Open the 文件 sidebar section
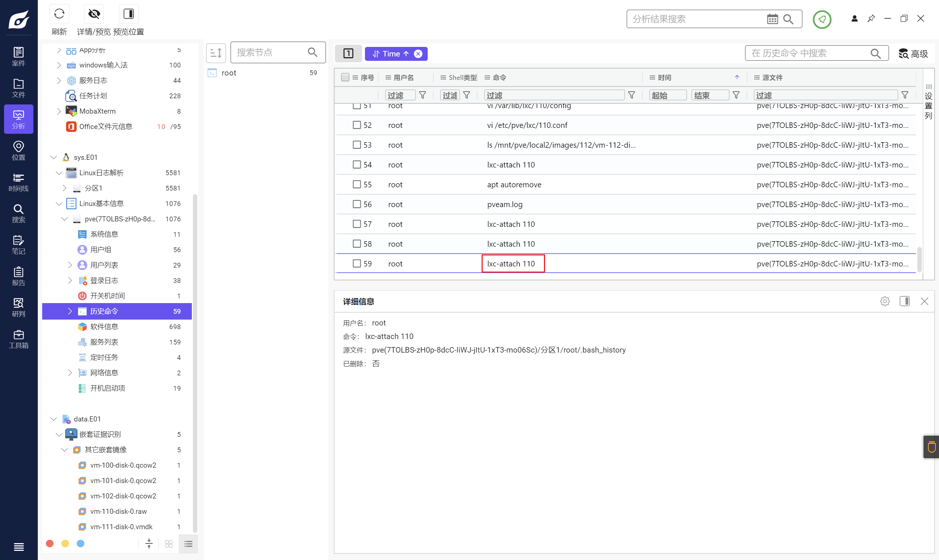 [x=18, y=88]
